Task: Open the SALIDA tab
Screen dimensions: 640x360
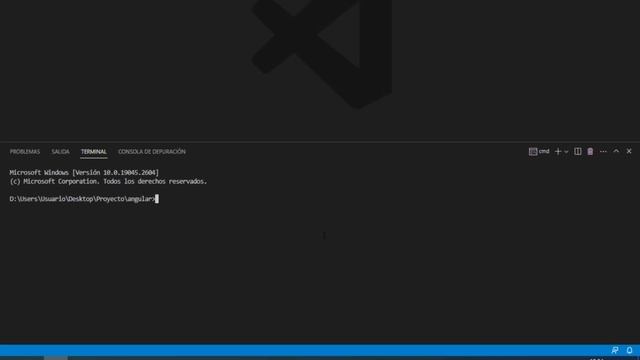Action: click(x=60, y=152)
